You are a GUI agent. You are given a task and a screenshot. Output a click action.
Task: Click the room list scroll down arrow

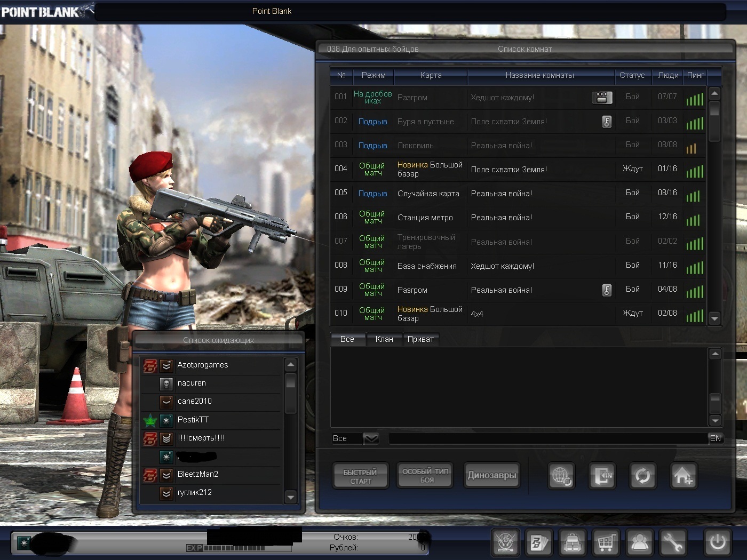[x=714, y=318]
